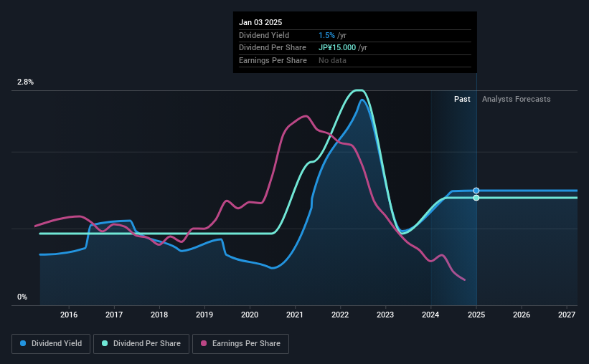Select the 2023 label on the x-axis
This screenshot has width=589, height=364.
(x=385, y=315)
